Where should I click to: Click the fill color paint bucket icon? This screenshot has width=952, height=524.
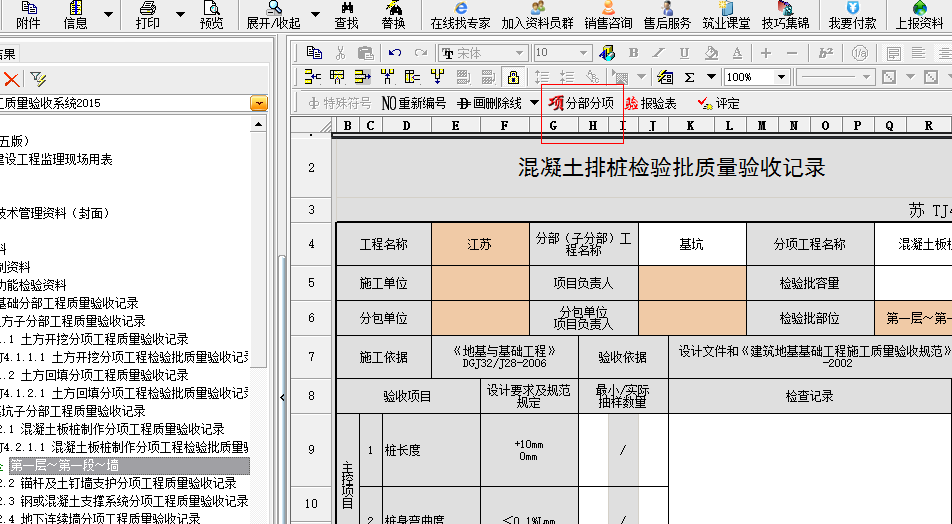coord(711,53)
